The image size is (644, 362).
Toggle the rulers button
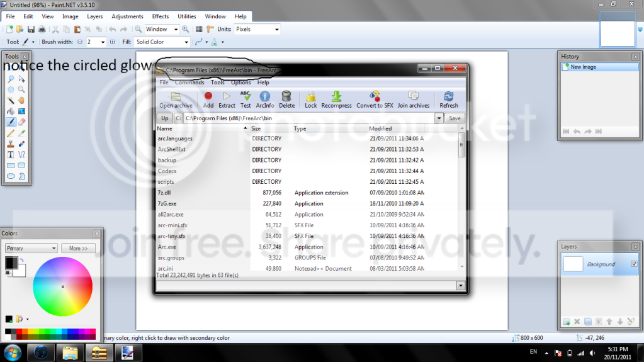pos(210,29)
